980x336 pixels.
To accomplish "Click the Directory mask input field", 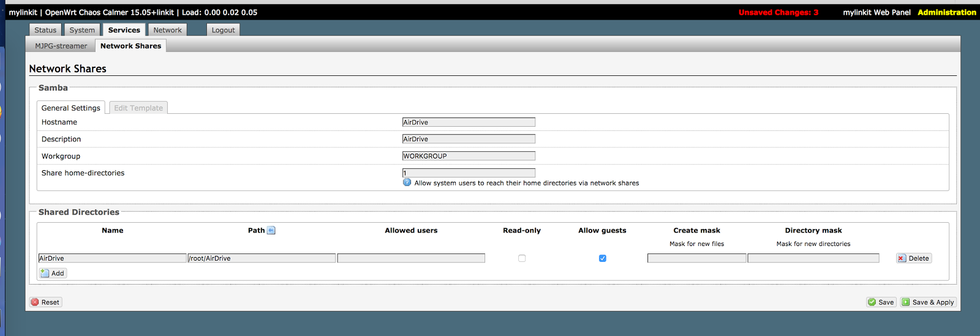I will pos(813,258).
